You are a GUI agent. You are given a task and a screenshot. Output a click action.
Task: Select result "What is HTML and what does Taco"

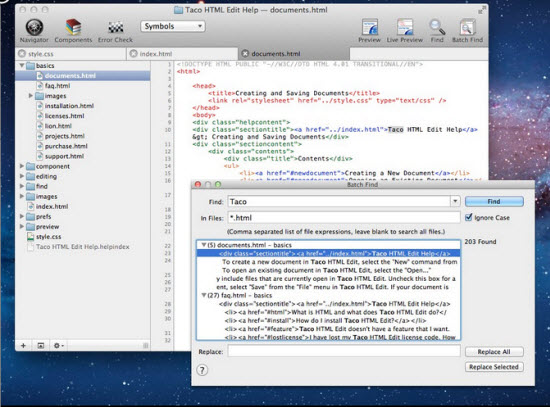pos(336,312)
